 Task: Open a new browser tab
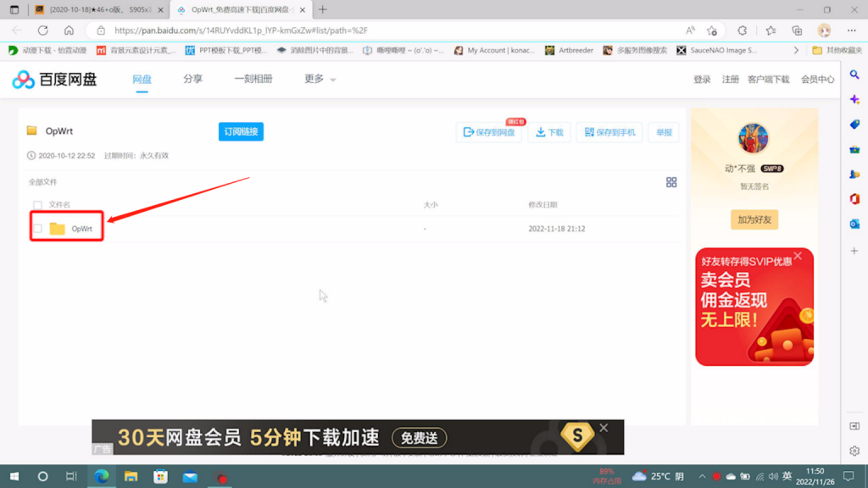(x=323, y=9)
